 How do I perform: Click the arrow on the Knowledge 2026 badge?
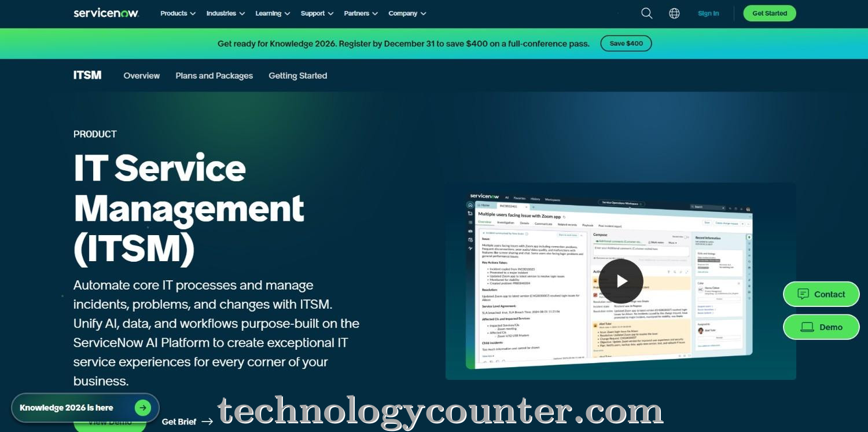click(x=142, y=407)
